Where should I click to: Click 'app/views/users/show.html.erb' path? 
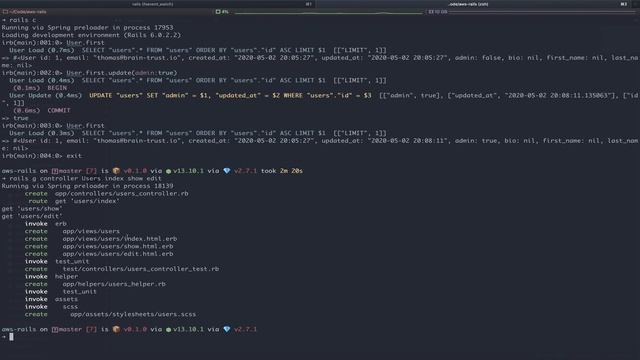(118, 246)
